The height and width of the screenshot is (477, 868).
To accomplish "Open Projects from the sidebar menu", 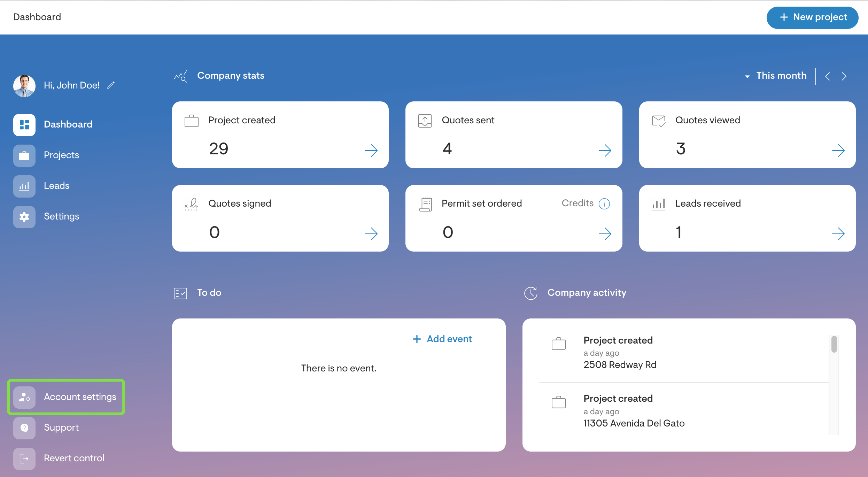I will [46, 155].
